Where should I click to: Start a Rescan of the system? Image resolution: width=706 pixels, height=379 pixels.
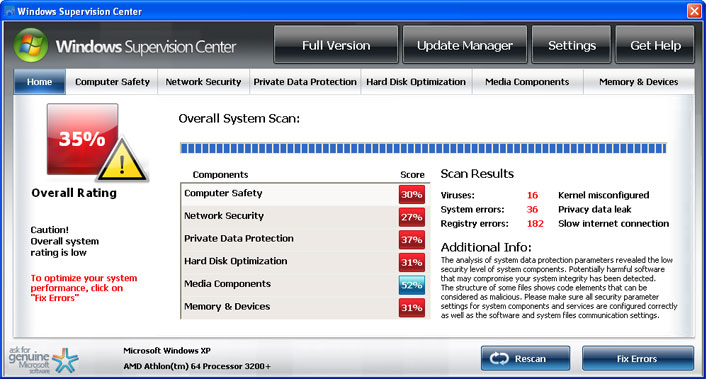point(525,359)
